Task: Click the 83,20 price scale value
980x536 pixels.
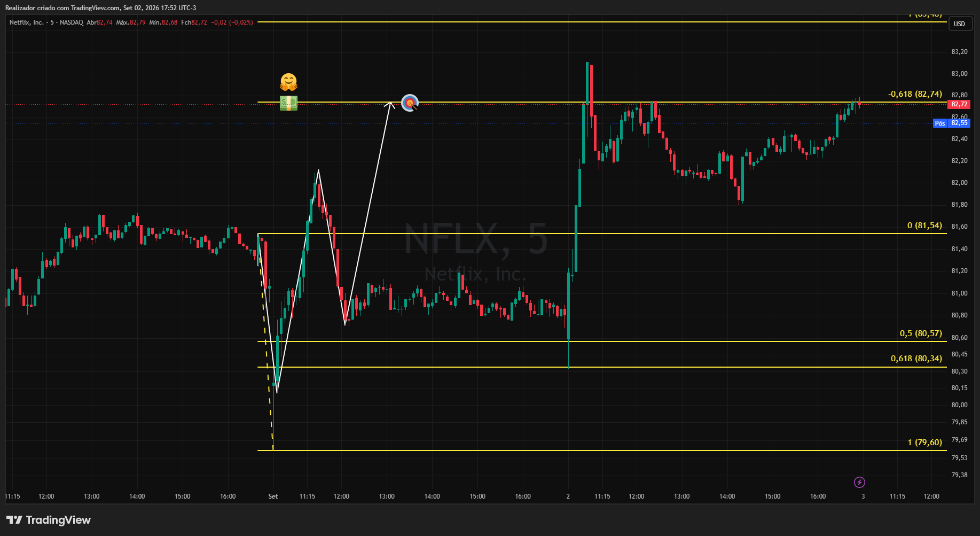Action: (959, 52)
